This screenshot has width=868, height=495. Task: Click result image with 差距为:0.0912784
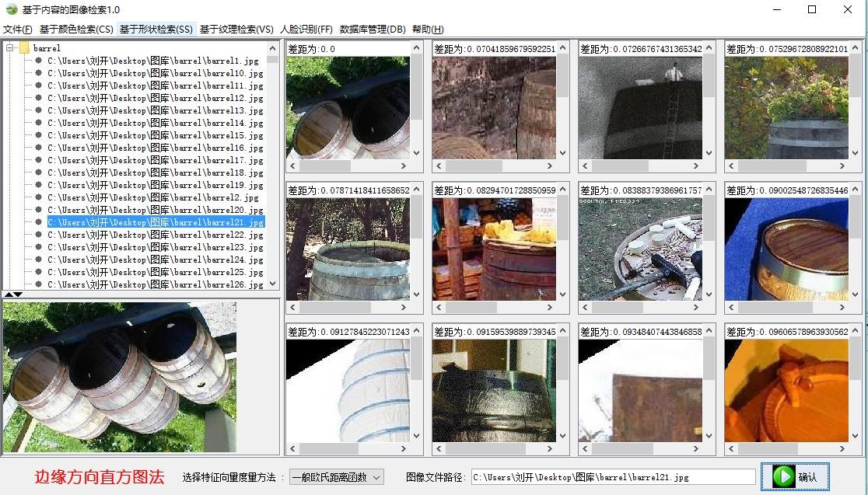coord(348,390)
